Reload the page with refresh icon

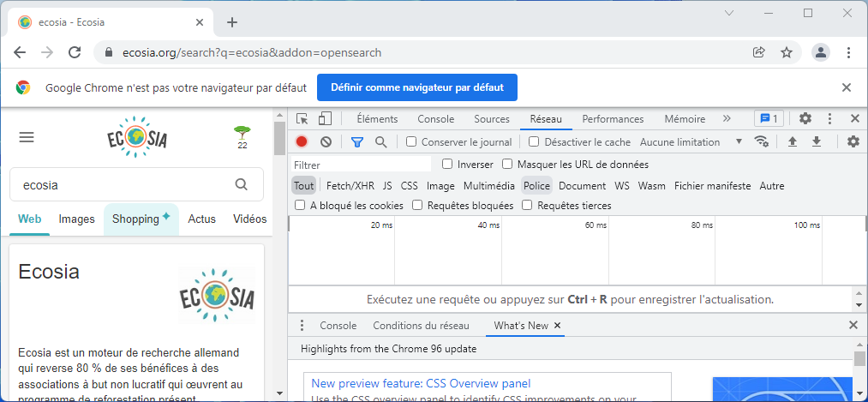pyautogui.click(x=75, y=52)
